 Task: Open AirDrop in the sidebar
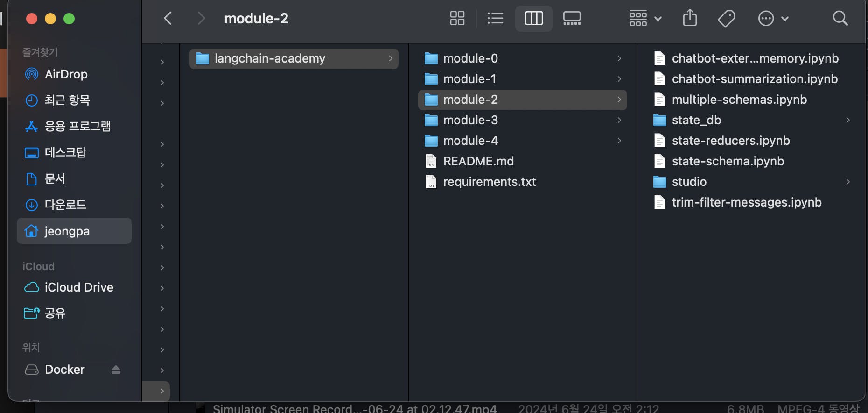click(x=66, y=74)
